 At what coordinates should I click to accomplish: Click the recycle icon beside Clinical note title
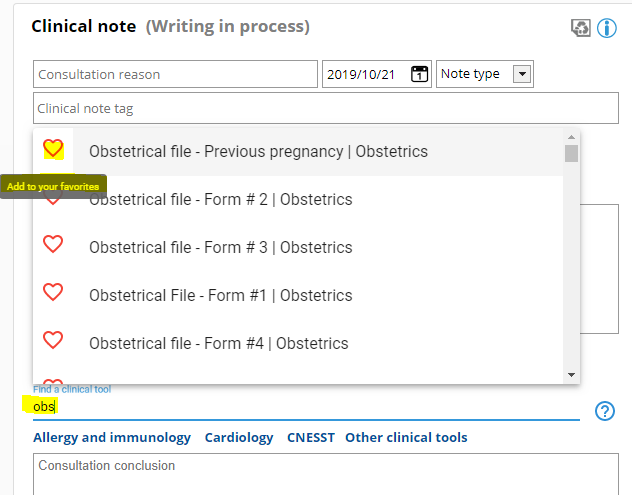coord(581,28)
